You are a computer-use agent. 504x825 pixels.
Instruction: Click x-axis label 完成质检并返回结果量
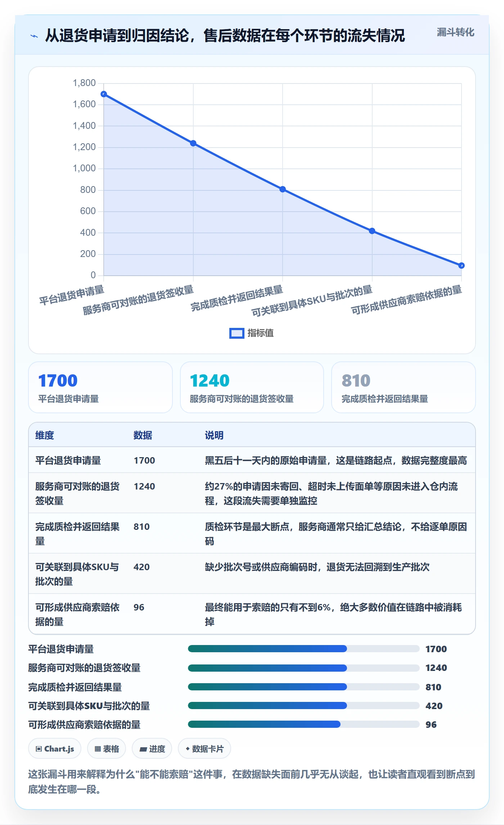237,298
